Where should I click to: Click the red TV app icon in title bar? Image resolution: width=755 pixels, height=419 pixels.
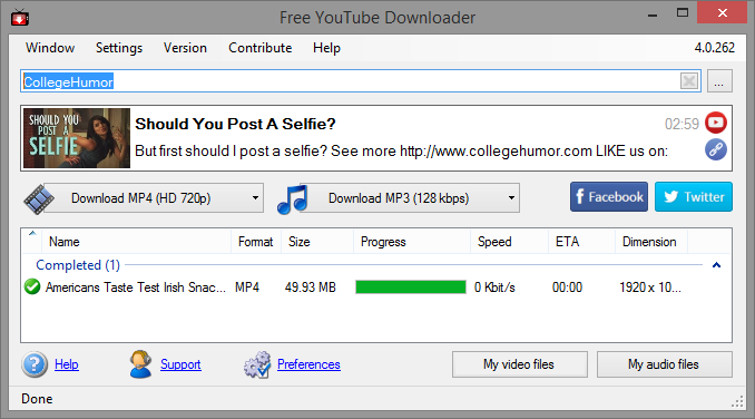click(x=20, y=17)
